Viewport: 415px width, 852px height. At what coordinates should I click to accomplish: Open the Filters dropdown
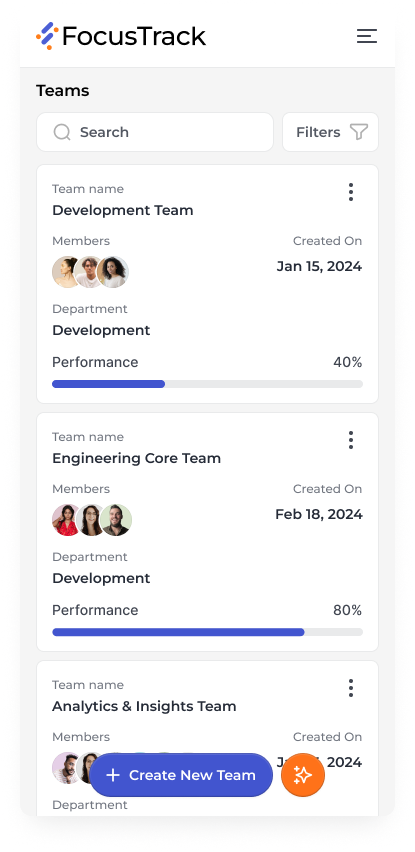[330, 132]
